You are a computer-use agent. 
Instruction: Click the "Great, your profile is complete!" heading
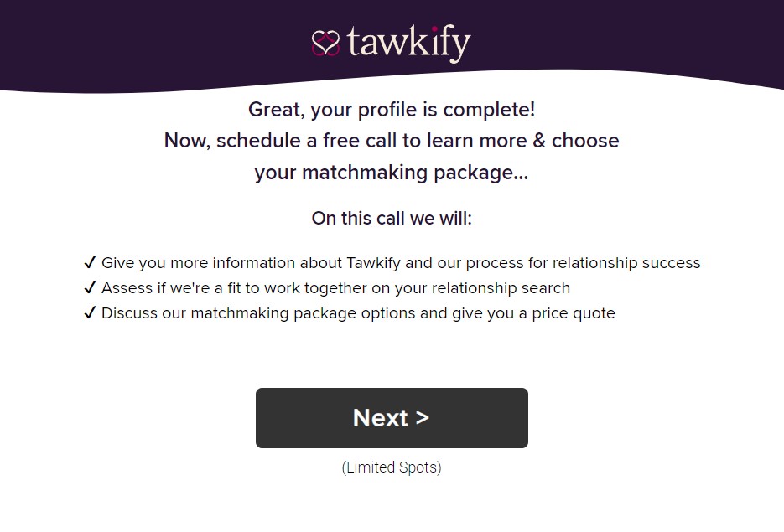[392, 109]
